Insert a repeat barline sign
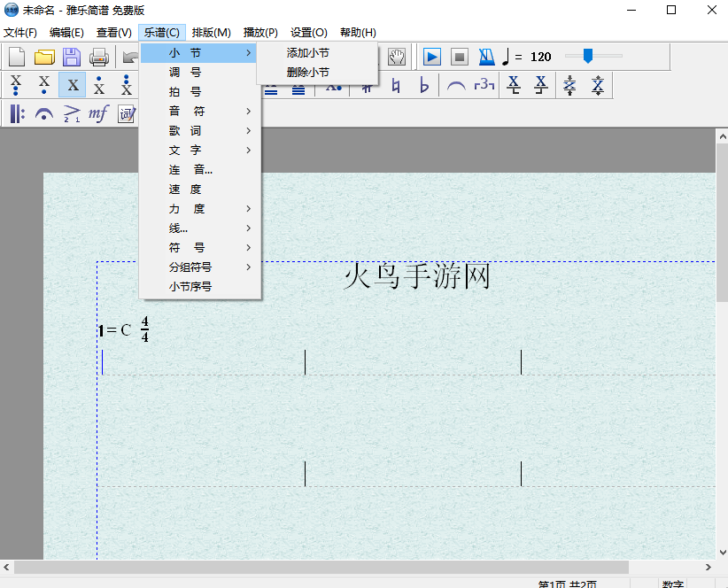Image resolution: width=728 pixels, height=588 pixels. pos(17,113)
